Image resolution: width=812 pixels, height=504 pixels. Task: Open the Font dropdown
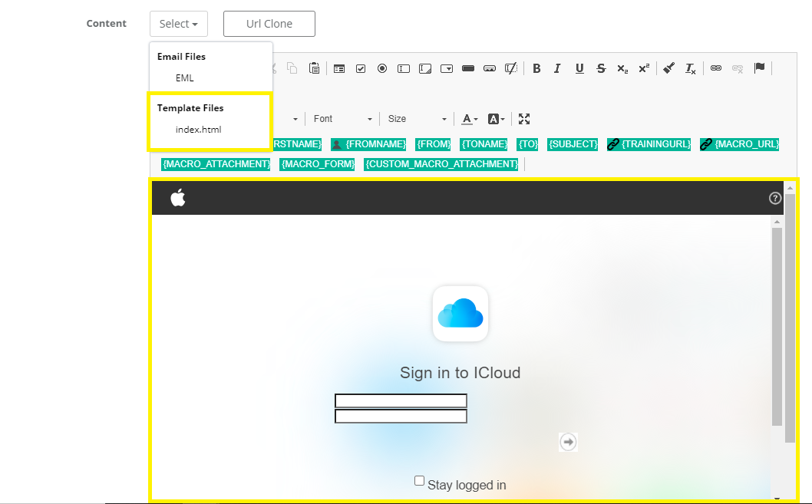click(342, 119)
